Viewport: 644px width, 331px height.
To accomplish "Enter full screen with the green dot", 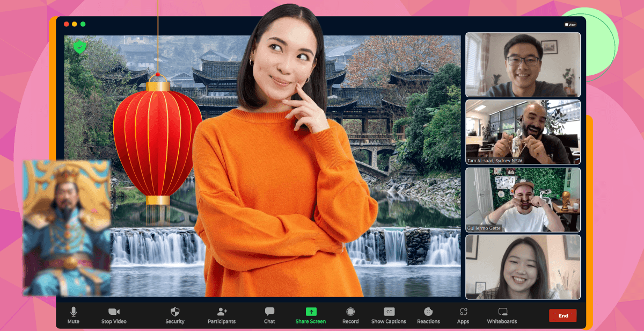I will pyautogui.click(x=83, y=24).
